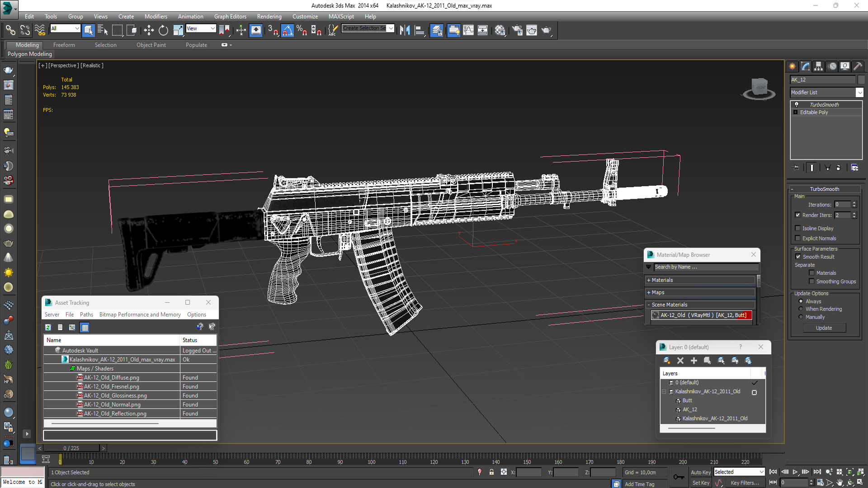The width and height of the screenshot is (868, 488).
Task: Click Pin Stack icon under modifier stack
Action: tap(796, 168)
